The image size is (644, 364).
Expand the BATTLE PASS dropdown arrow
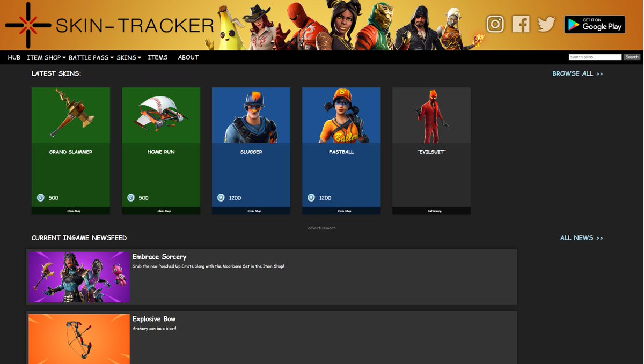click(112, 58)
